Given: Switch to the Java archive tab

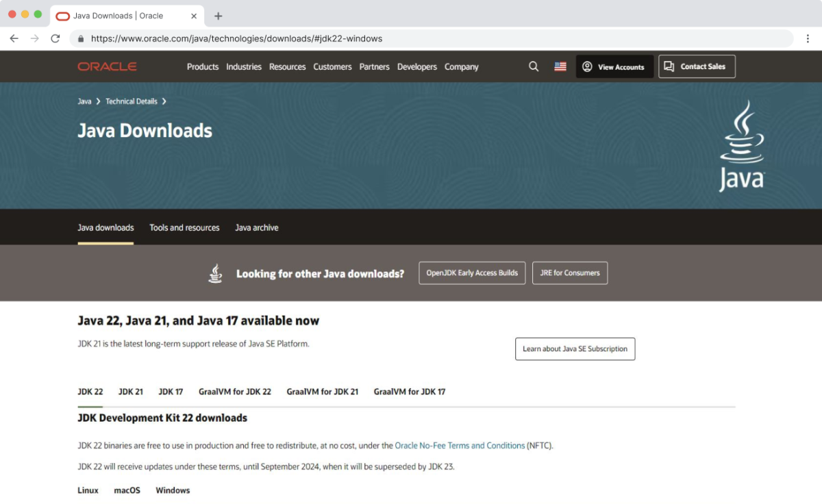Looking at the screenshot, I should tap(256, 227).
